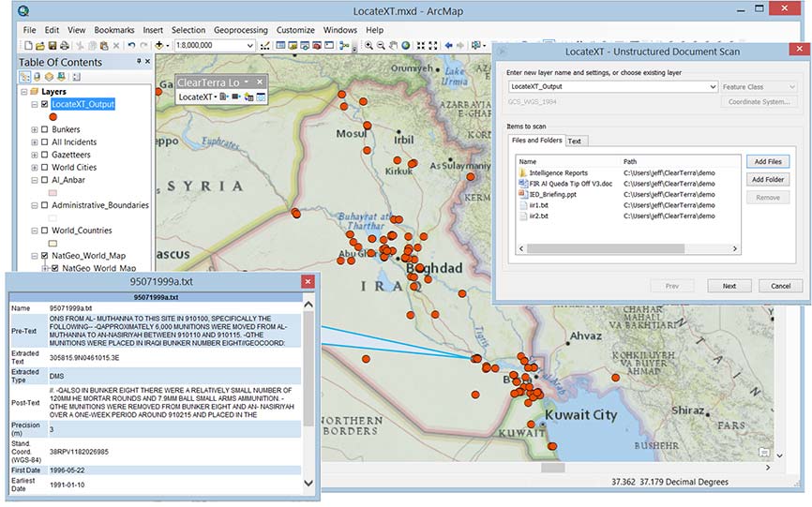Open the Geoprocessing menu
The image size is (812, 507).
pyautogui.click(x=239, y=30)
